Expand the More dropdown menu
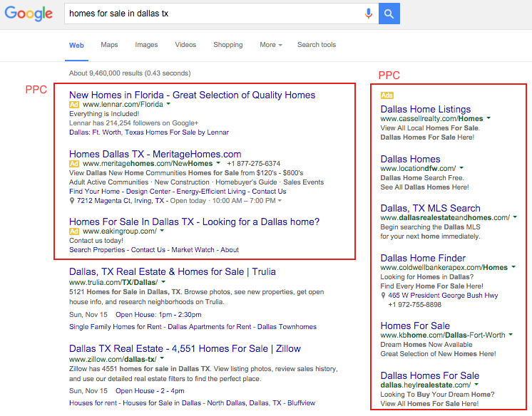Viewport: 532px width, 416px height. (271, 45)
